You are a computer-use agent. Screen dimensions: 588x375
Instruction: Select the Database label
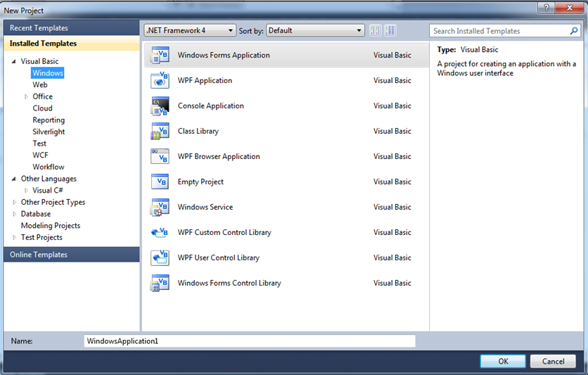pyautogui.click(x=36, y=214)
